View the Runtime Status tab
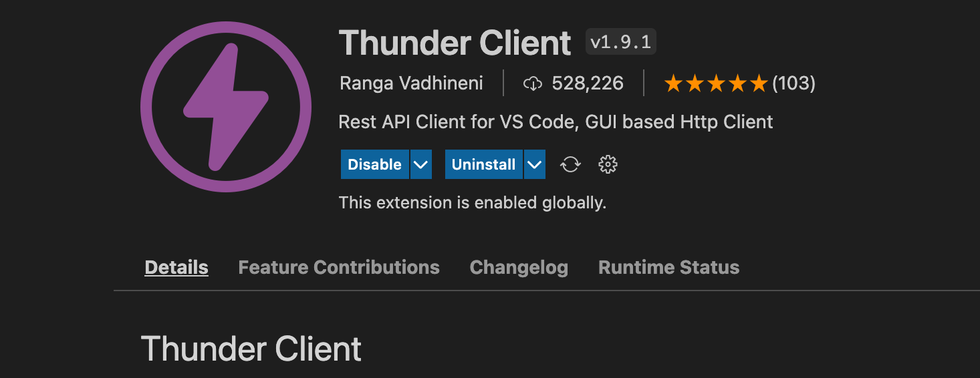 [x=668, y=268]
